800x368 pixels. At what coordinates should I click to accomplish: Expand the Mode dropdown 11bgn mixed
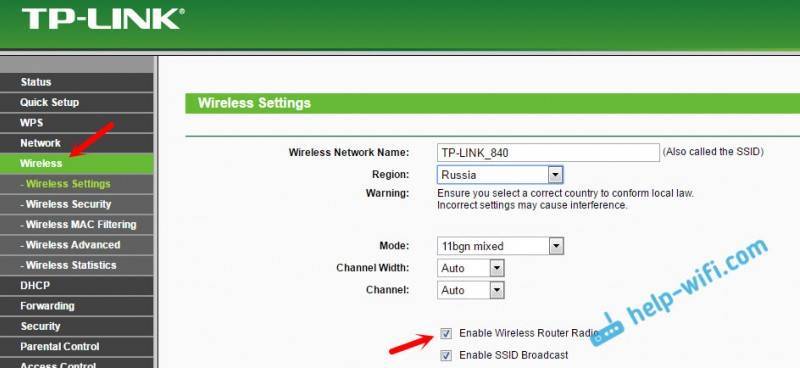click(x=500, y=246)
